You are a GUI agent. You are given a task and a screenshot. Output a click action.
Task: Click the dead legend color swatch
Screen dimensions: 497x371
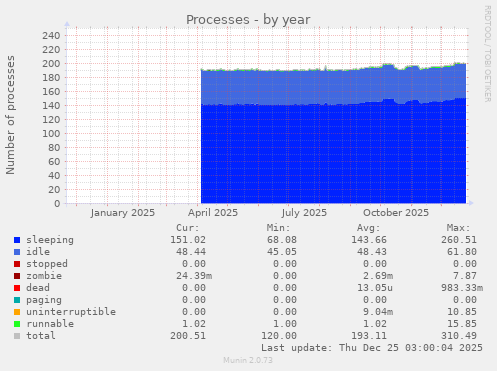[x=17, y=288]
